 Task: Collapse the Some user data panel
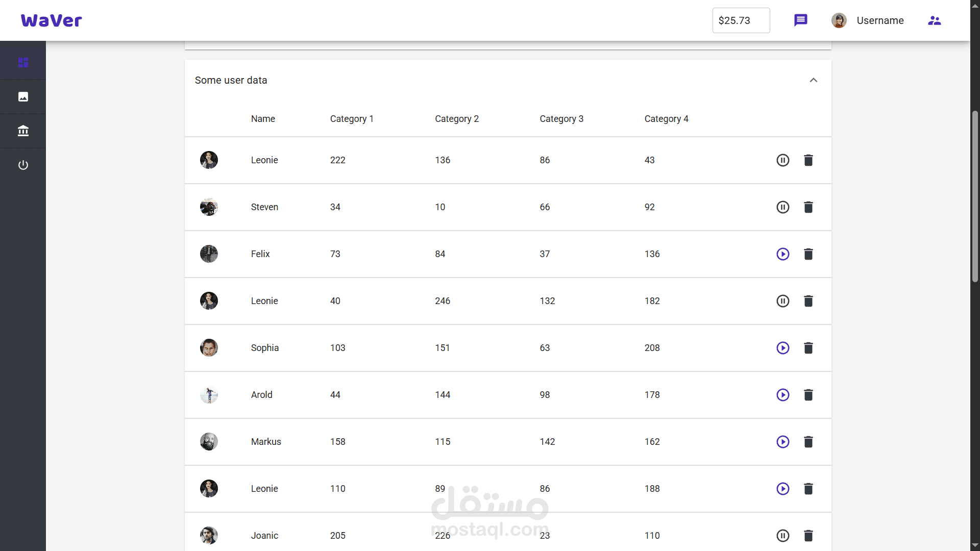coord(813,80)
